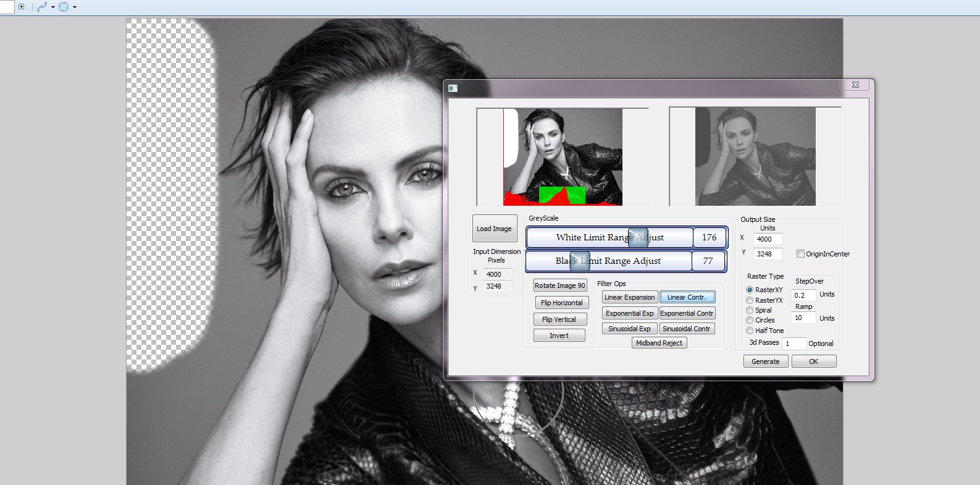Click the Black Limit Range slider handle

coord(579,261)
